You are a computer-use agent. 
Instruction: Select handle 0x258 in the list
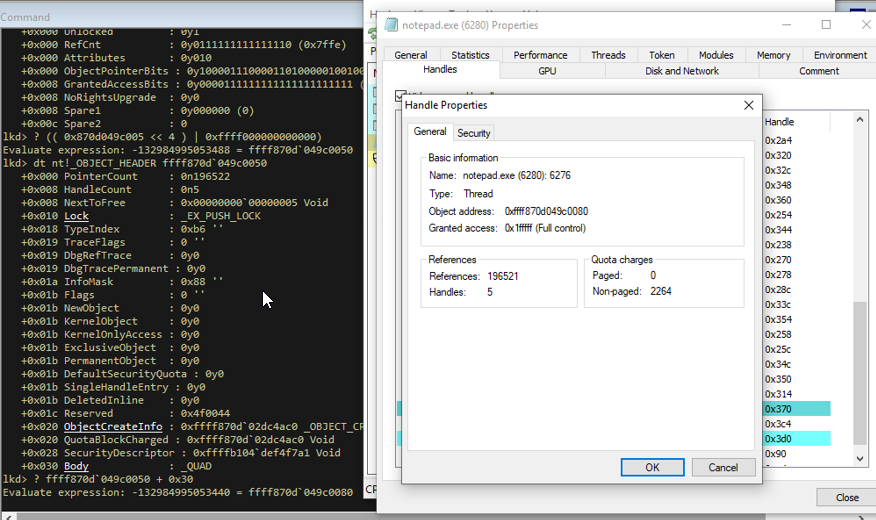pyautogui.click(x=778, y=335)
